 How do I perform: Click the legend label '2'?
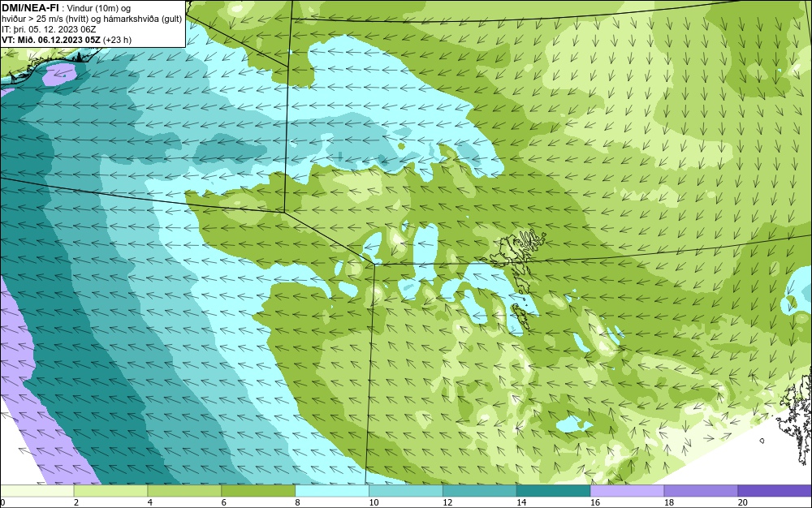[x=76, y=502]
